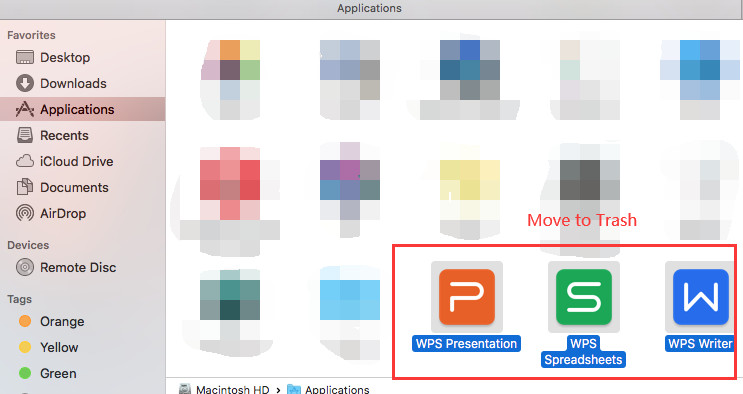This screenshot has height=394, width=743.
Task: Click the Desktop sidebar icon
Action: pos(25,57)
